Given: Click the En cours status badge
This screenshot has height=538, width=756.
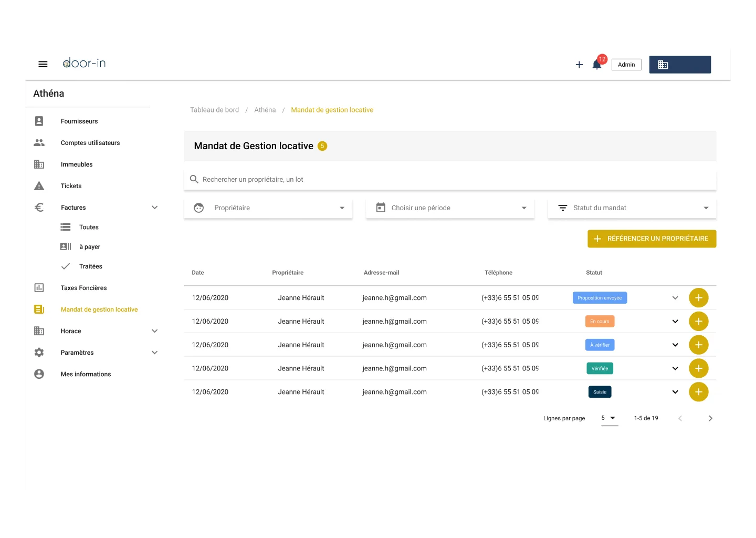Looking at the screenshot, I should click(600, 322).
